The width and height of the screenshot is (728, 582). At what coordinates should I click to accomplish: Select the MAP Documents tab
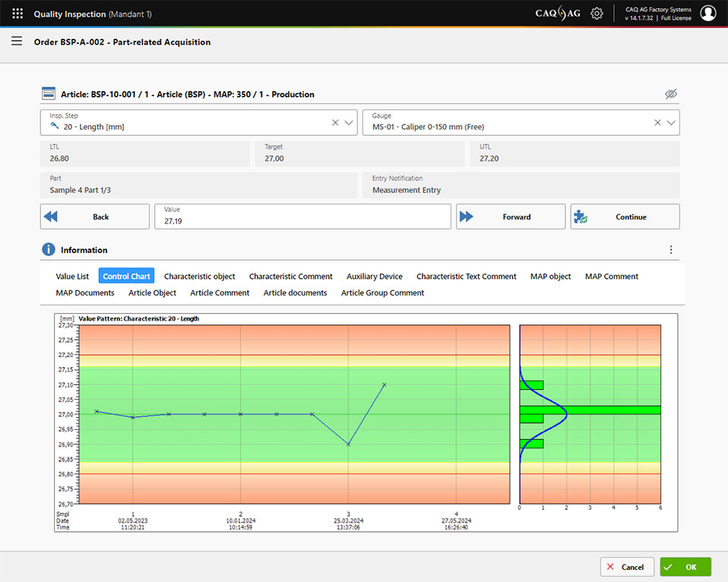[85, 293]
